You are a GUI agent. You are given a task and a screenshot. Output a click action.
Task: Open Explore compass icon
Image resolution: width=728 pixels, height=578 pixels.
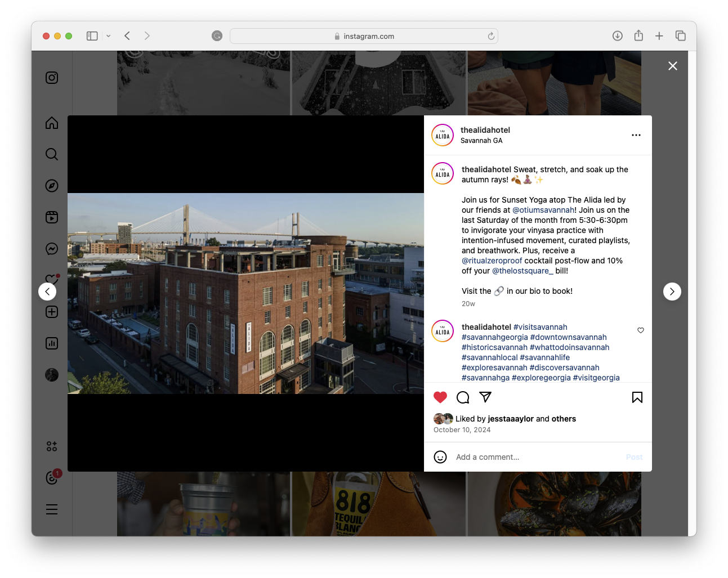tap(52, 186)
